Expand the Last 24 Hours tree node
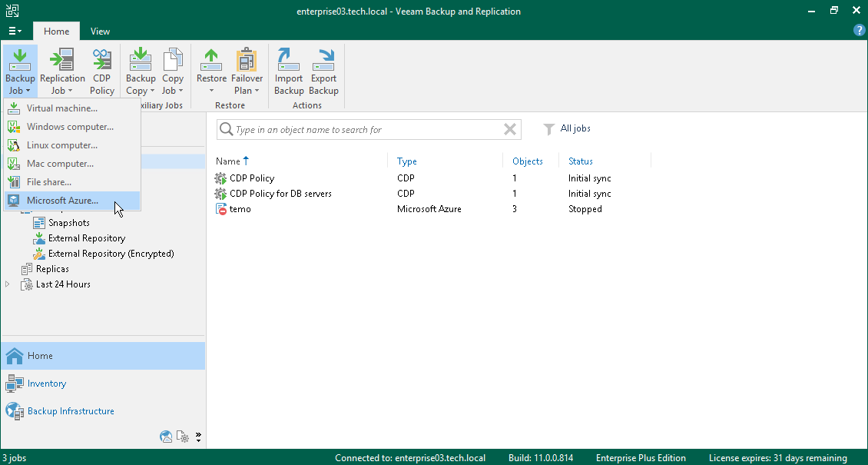 (x=7, y=284)
